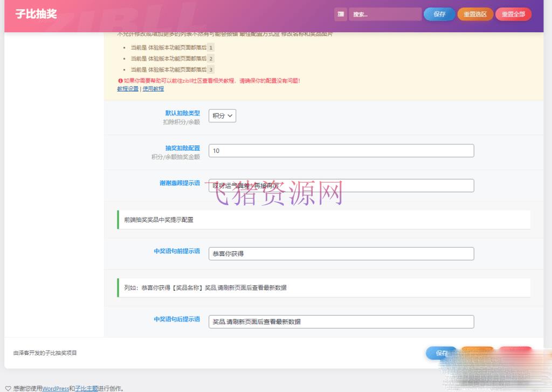Click the bottom 保存 save button
The width and height of the screenshot is (552, 392).
[x=441, y=353]
